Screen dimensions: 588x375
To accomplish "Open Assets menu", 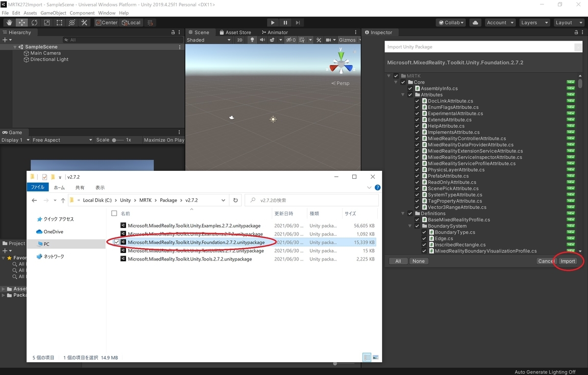I will 30,13.
